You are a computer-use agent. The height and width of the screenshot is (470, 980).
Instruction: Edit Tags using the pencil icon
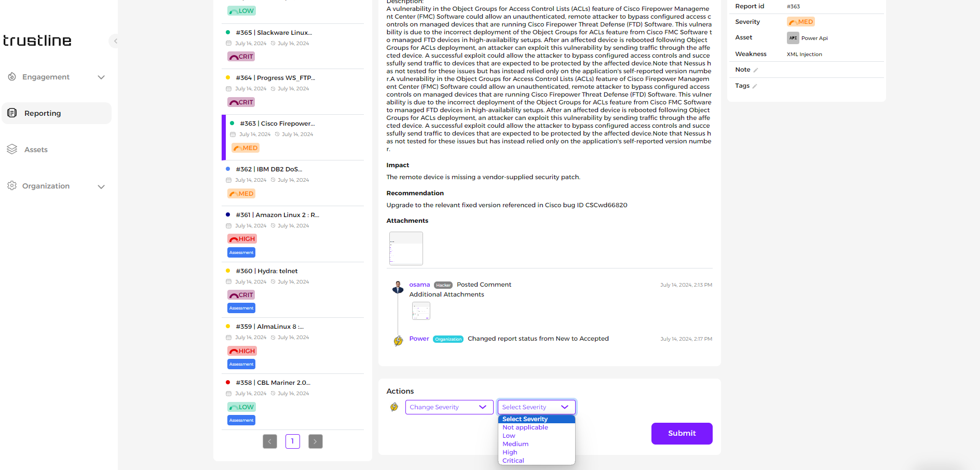coord(755,86)
